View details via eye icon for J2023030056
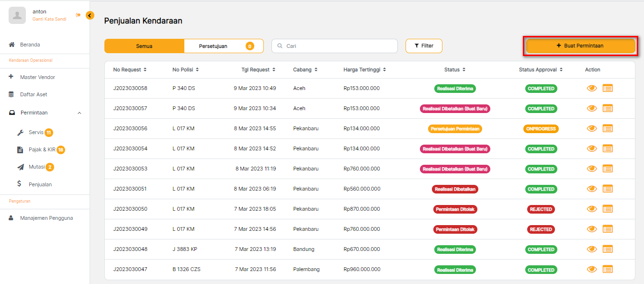 tap(592, 128)
